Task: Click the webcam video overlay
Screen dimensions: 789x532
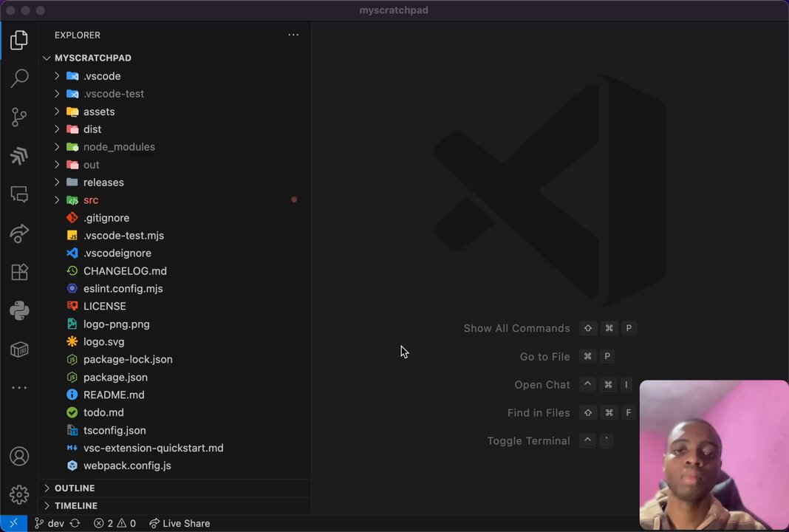Action: pyautogui.click(x=714, y=455)
